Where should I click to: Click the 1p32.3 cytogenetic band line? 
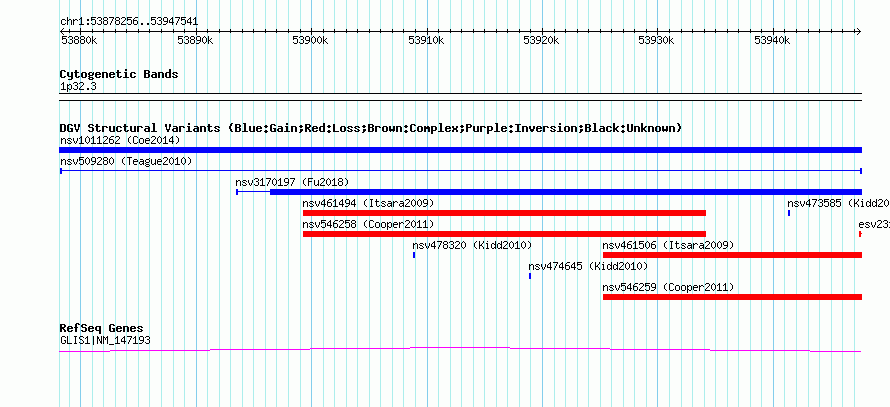pyautogui.click(x=460, y=97)
